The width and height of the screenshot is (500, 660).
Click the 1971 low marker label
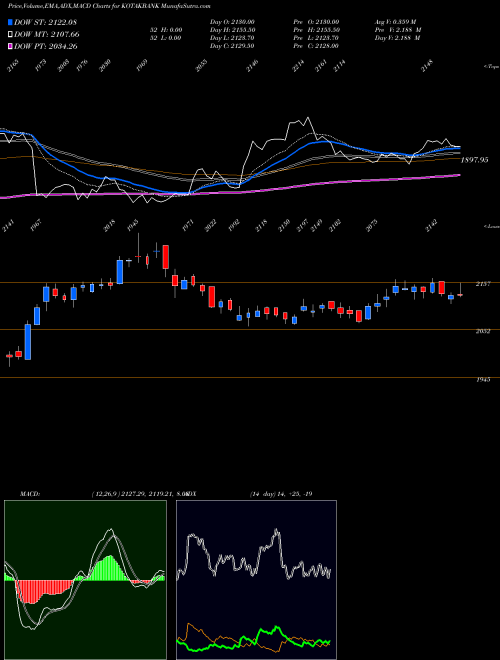coord(188,226)
